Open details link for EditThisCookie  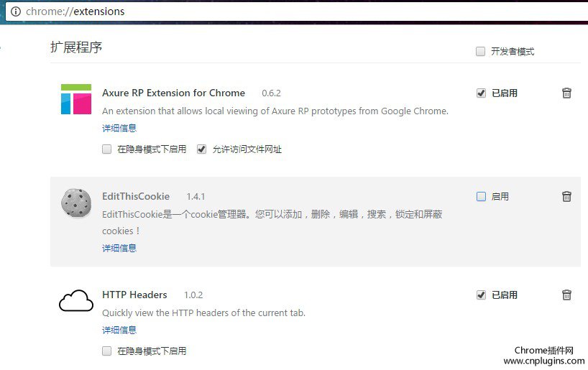(119, 248)
